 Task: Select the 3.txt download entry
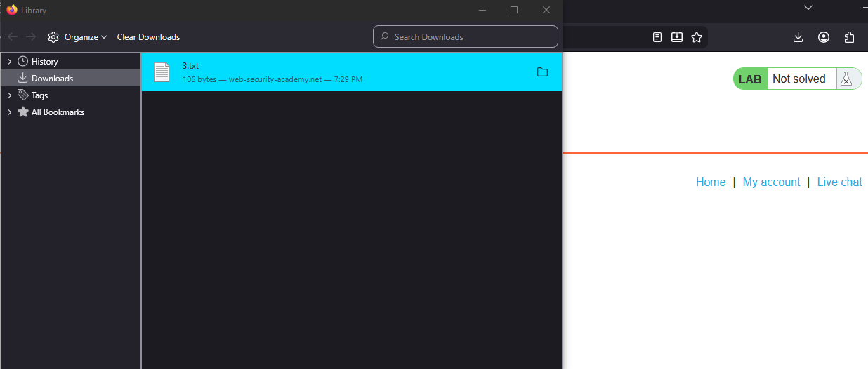pos(351,72)
